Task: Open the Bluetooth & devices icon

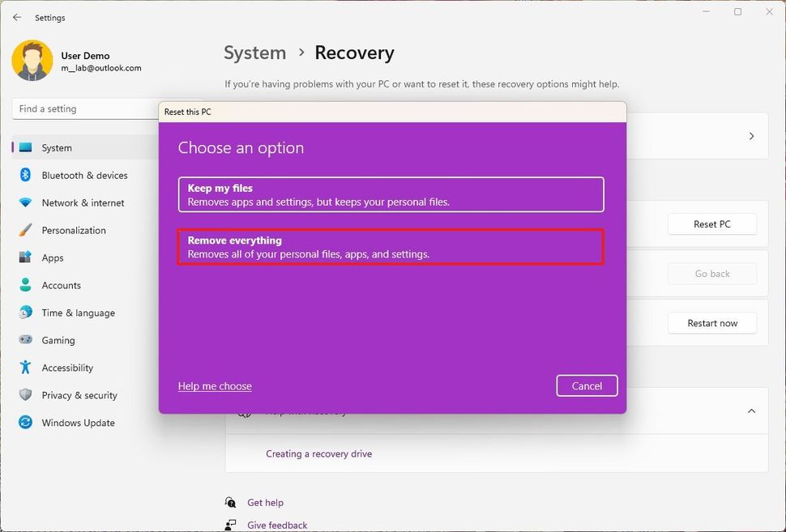Action: pos(26,175)
